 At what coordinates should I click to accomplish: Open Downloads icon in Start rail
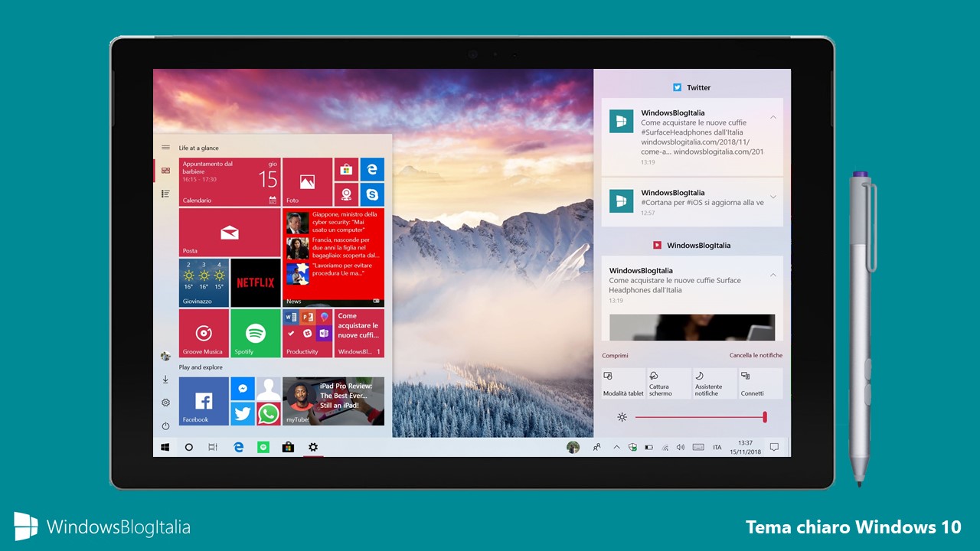coord(165,380)
